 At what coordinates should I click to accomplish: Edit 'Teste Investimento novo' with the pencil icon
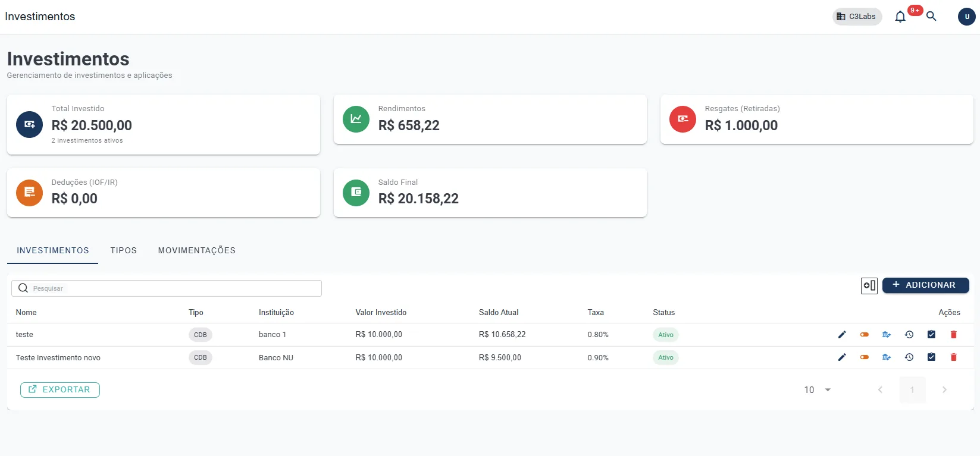tap(842, 357)
